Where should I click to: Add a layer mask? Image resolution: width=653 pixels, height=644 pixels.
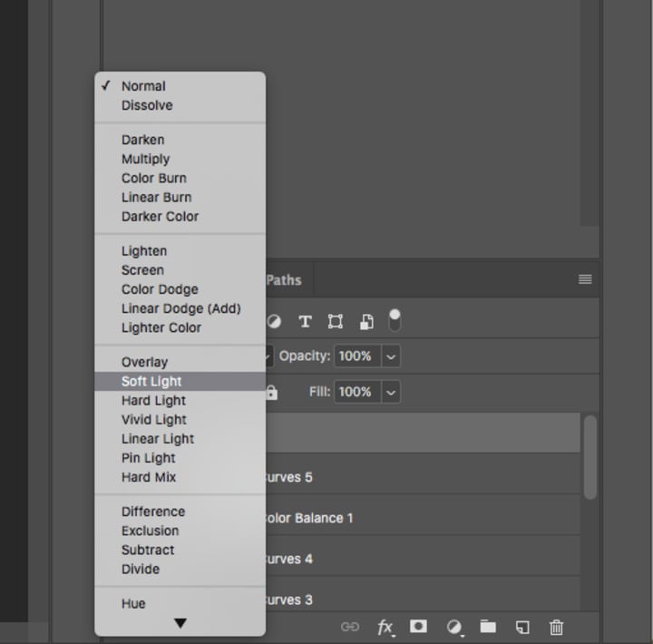(x=418, y=626)
